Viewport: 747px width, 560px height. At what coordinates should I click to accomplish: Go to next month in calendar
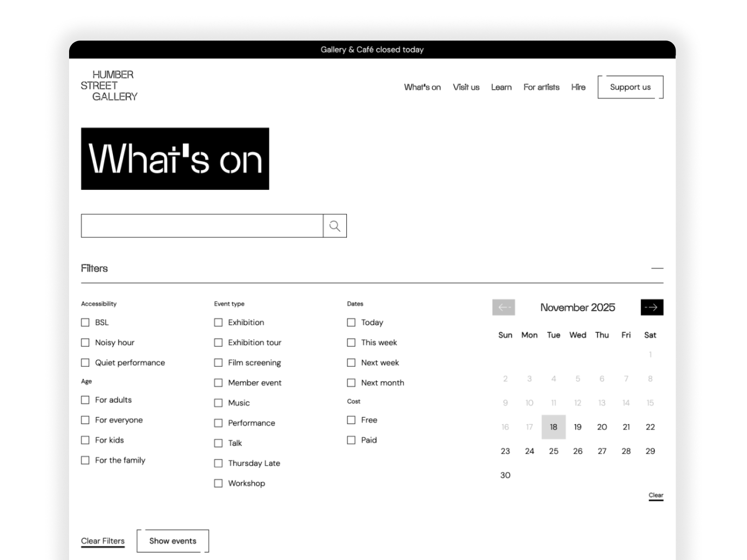click(x=652, y=307)
